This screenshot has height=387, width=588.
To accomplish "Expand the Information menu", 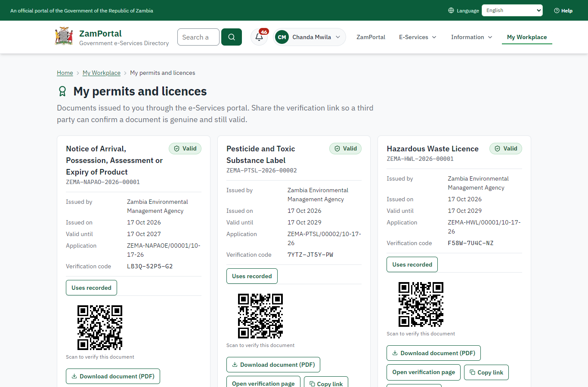I will pos(471,37).
